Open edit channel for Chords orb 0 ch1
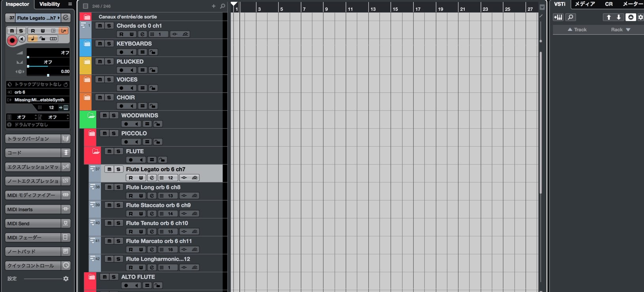This screenshot has width=644, height=292. tap(142, 34)
